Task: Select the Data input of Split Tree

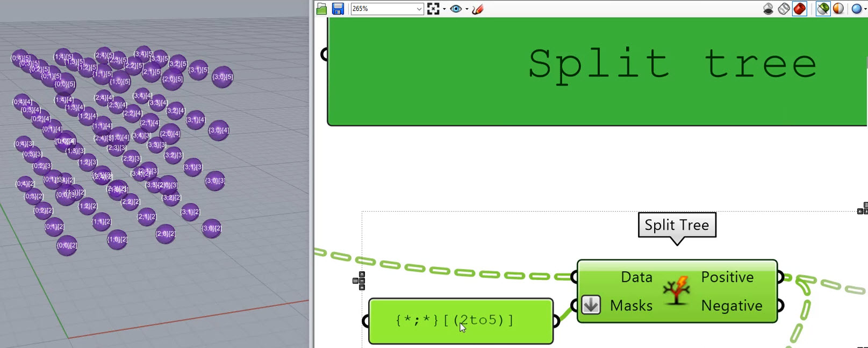Action: (x=636, y=277)
